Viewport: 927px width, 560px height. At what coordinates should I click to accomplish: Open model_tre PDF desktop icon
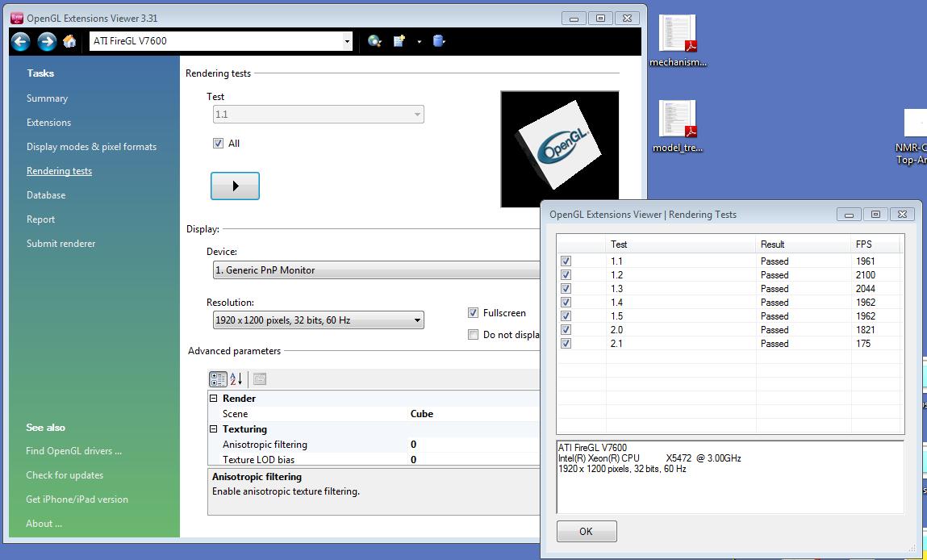678,126
